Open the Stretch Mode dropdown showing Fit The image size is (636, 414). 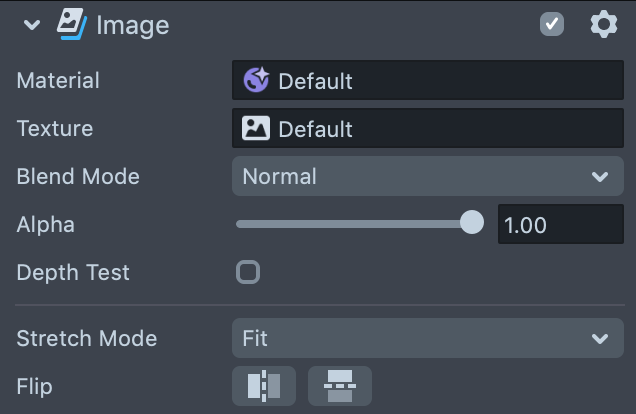click(427, 339)
